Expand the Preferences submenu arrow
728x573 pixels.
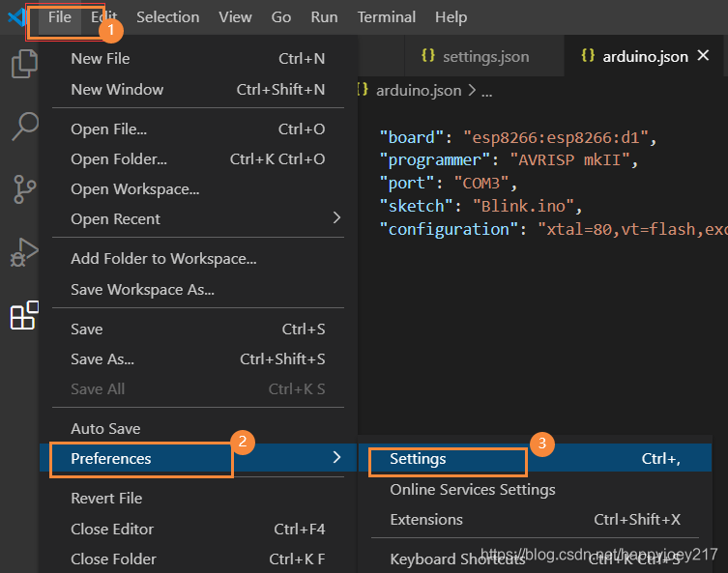[x=336, y=457]
